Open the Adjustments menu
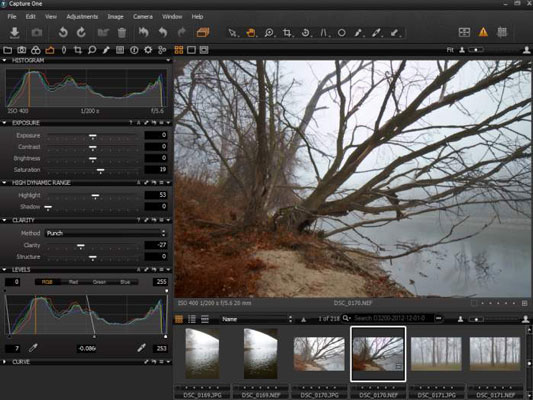 click(x=82, y=16)
